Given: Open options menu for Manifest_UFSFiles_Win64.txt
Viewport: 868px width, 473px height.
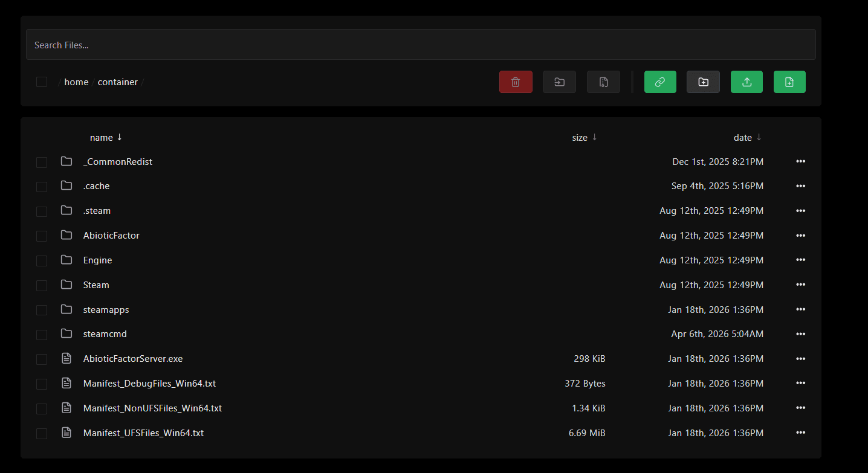Looking at the screenshot, I should 800,433.
